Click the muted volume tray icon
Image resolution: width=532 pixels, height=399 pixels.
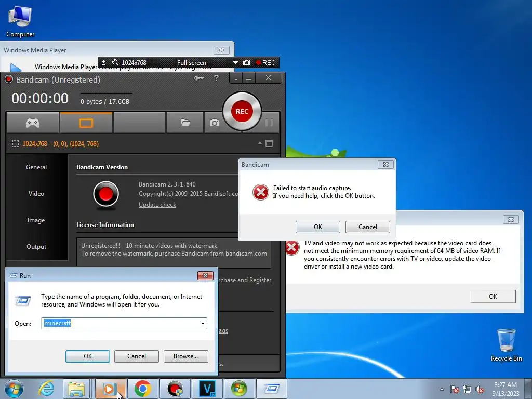pos(480,389)
